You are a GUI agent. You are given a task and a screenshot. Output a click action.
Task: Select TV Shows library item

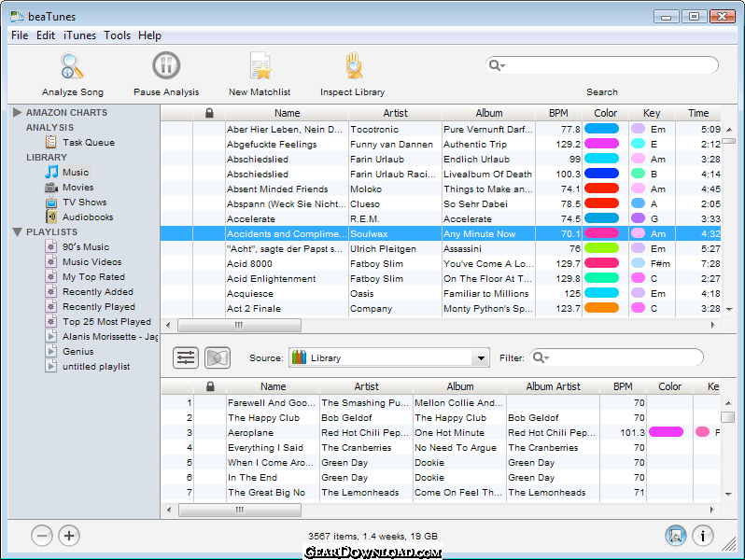tap(76, 202)
